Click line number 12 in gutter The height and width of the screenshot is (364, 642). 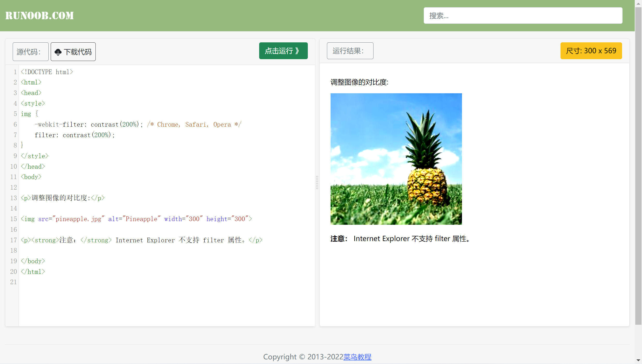13,187
